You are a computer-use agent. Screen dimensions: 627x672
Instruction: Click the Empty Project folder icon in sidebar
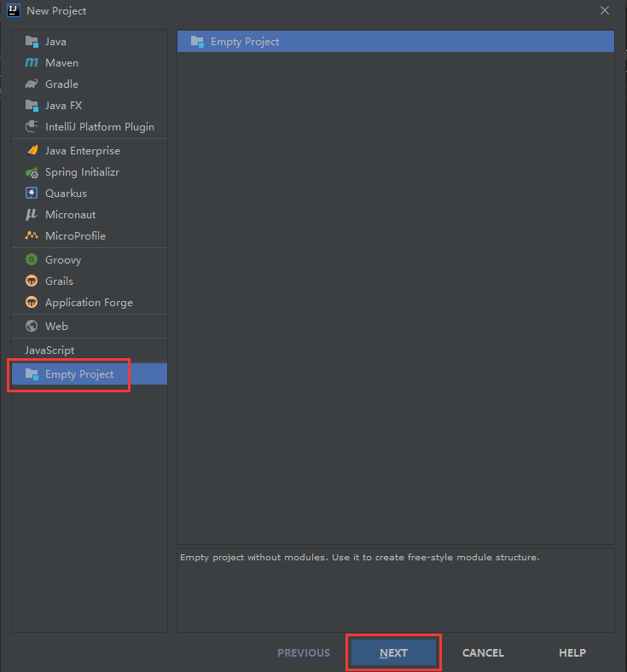(32, 374)
